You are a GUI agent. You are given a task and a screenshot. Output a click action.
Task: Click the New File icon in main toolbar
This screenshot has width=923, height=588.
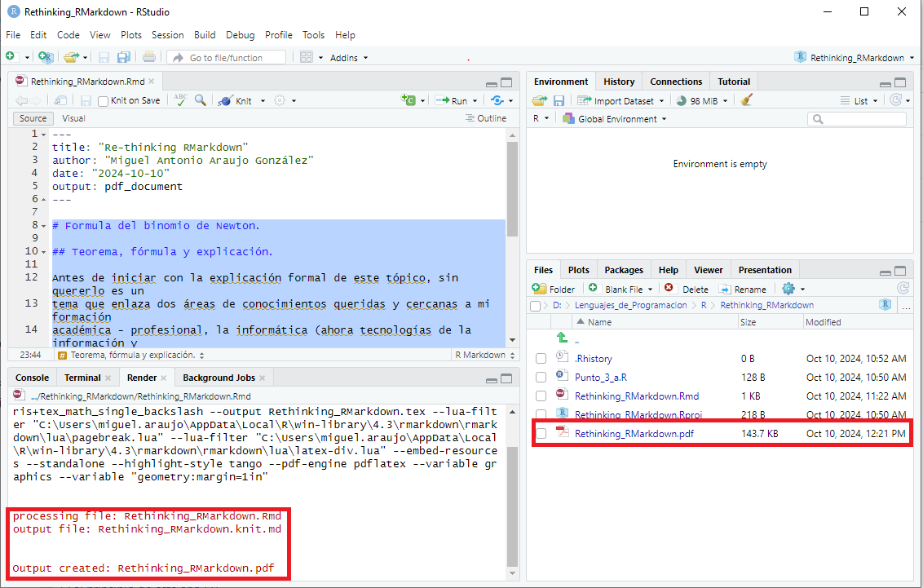(x=11, y=56)
